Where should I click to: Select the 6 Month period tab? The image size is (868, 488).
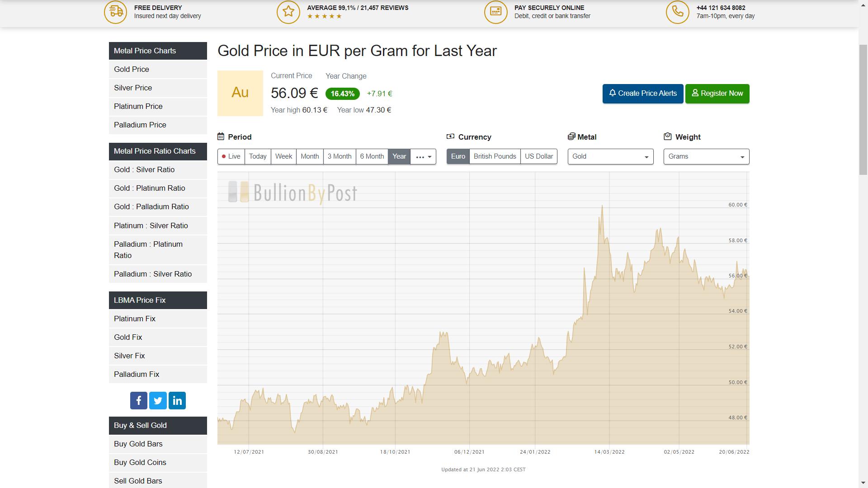[372, 156]
